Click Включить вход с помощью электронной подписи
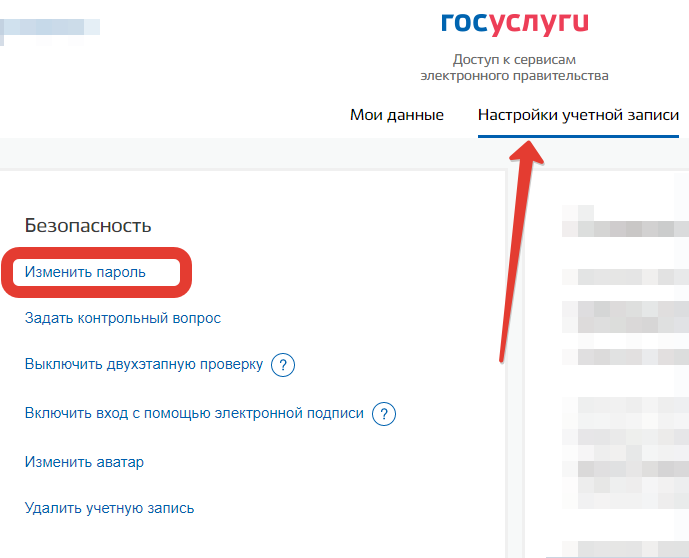689x558 pixels. pos(194,413)
